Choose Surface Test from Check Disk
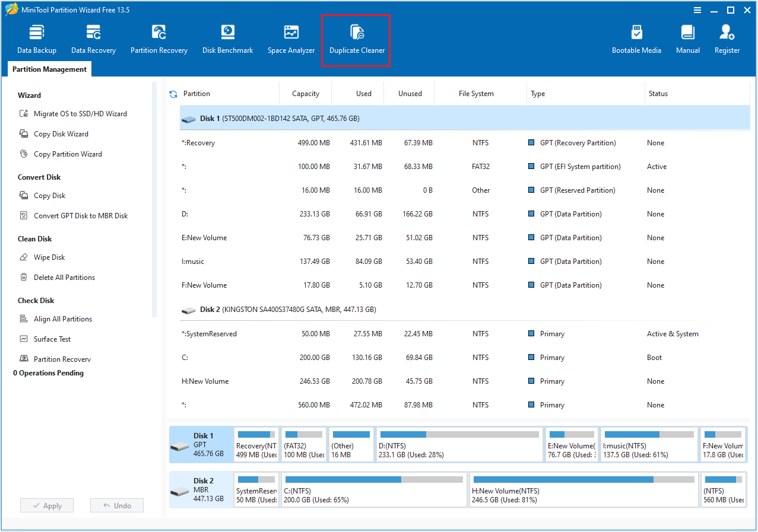 click(x=53, y=339)
